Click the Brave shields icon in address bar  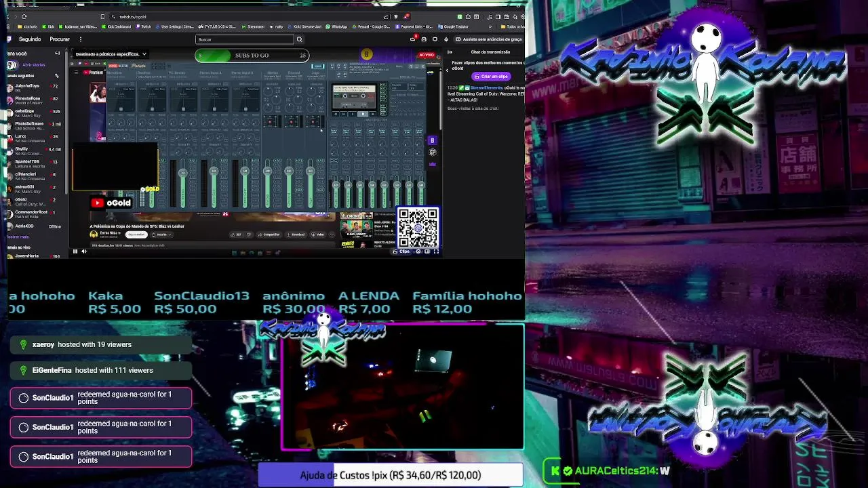click(x=396, y=17)
